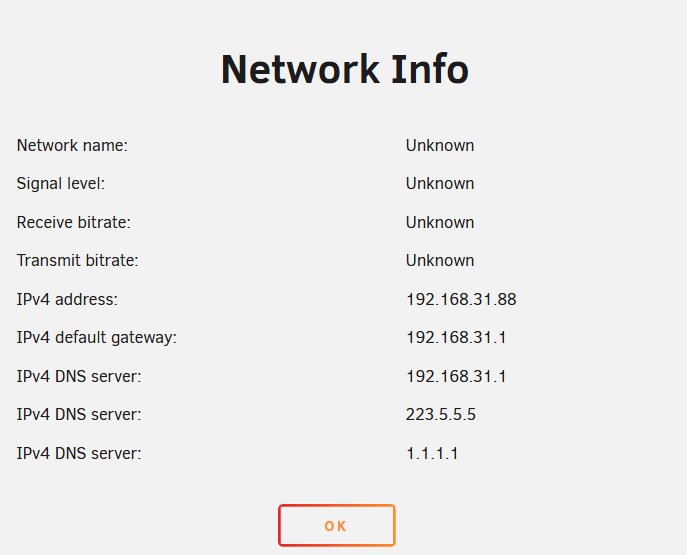Click the DNS server value 1.1.1.1
This screenshot has height=555, width=687.
(432, 453)
